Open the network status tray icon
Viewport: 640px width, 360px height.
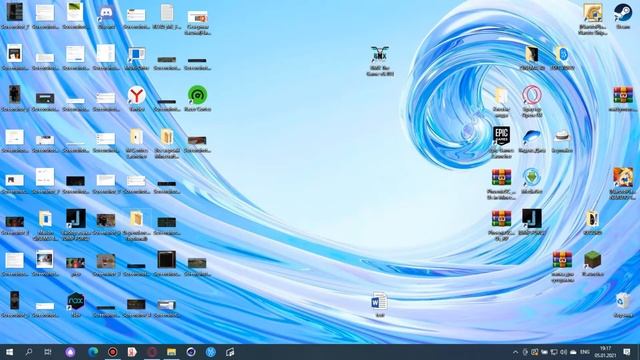[554, 352]
